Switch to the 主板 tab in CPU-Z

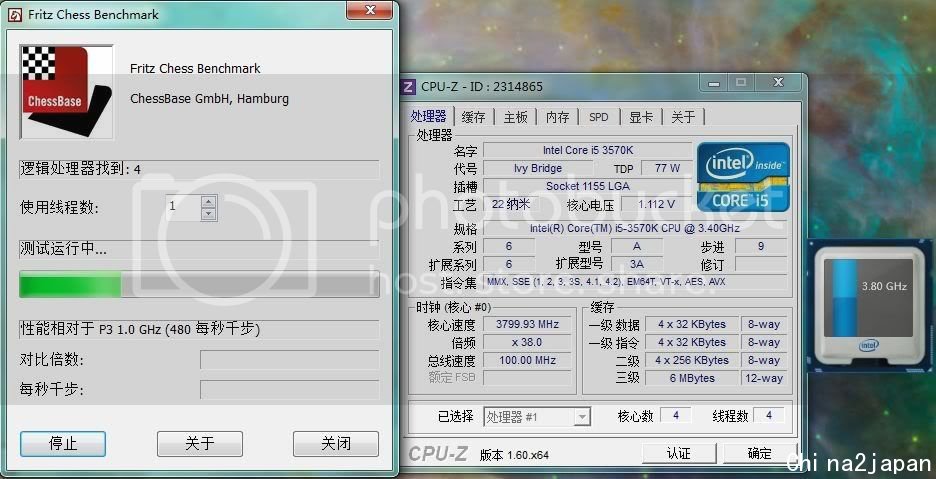coord(515,117)
